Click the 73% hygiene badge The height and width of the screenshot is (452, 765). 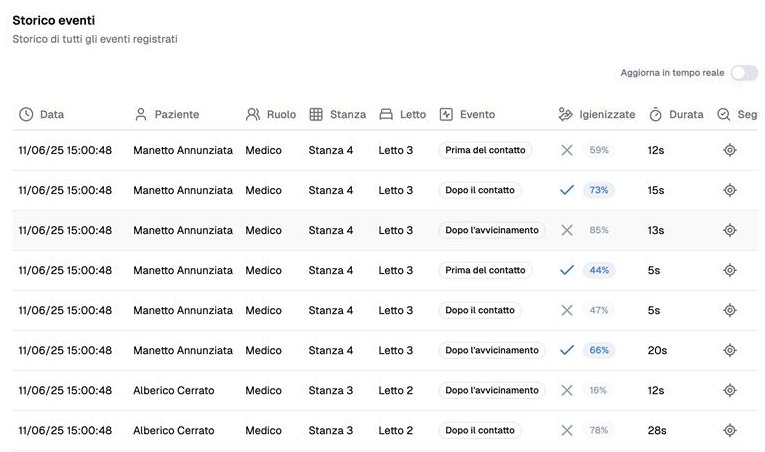pyautogui.click(x=599, y=190)
